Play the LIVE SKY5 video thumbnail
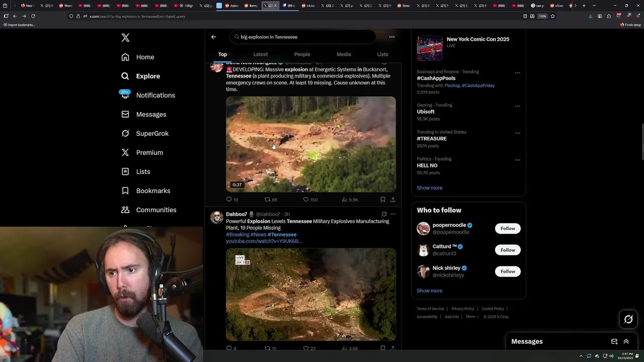Image resolution: width=644 pixels, height=362 pixels. (x=311, y=295)
